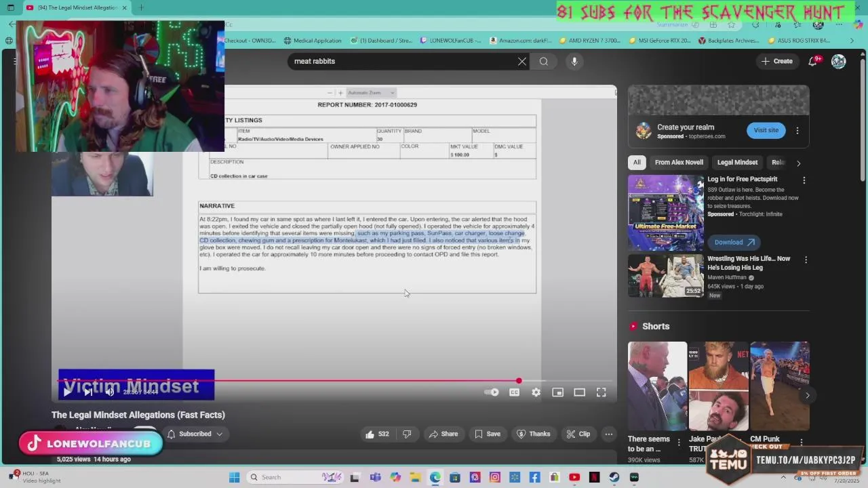Open Instagram from taskbar
Image resolution: width=868 pixels, height=488 pixels.
click(494, 477)
